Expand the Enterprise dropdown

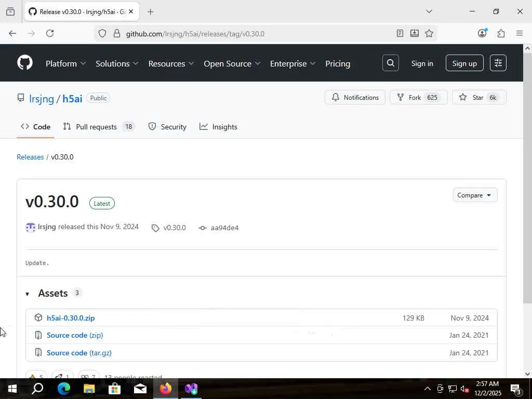(293, 63)
